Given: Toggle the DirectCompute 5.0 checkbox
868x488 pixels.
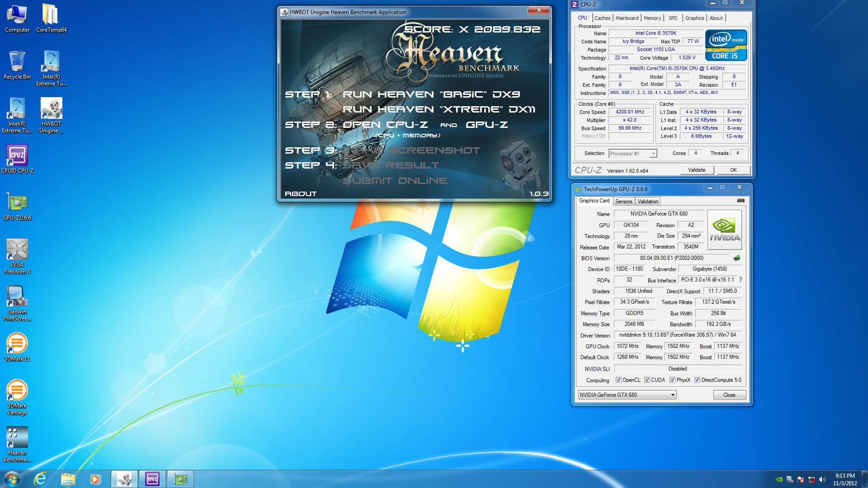Looking at the screenshot, I should 697,380.
